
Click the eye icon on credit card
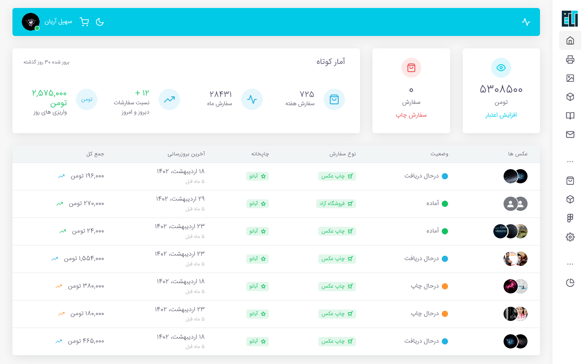[501, 67]
